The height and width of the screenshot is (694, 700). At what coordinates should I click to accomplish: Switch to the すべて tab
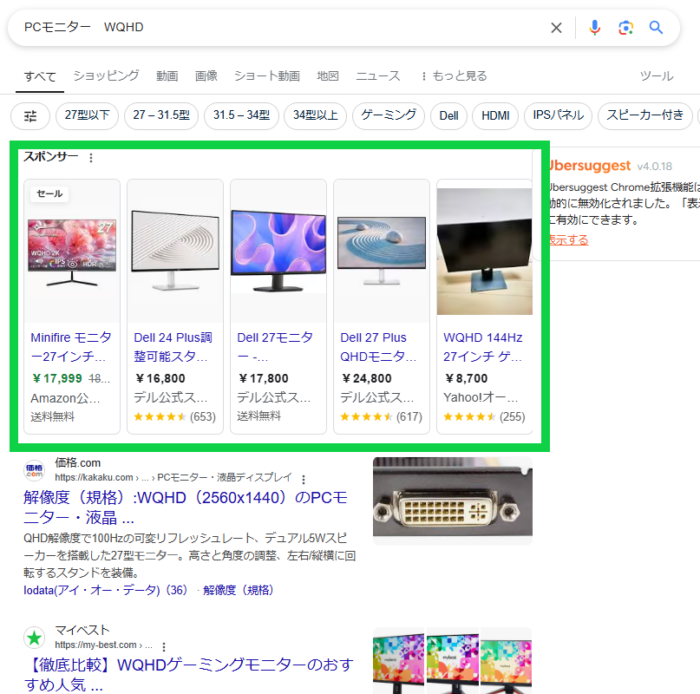(40, 76)
